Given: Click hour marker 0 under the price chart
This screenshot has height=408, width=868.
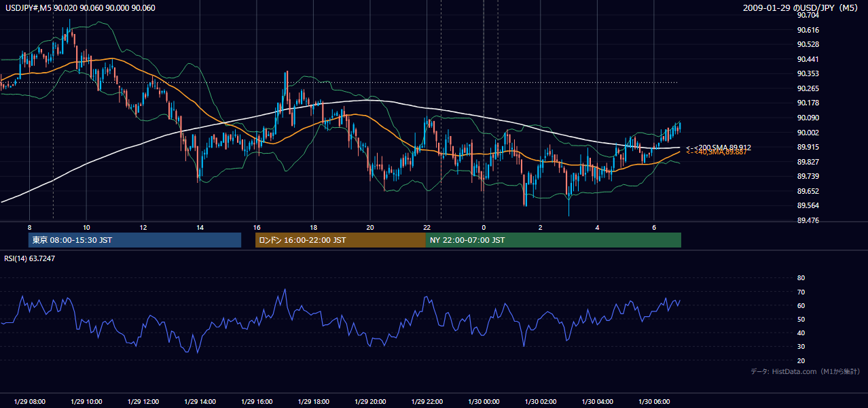Looking at the screenshot, I should pos(484,227).
